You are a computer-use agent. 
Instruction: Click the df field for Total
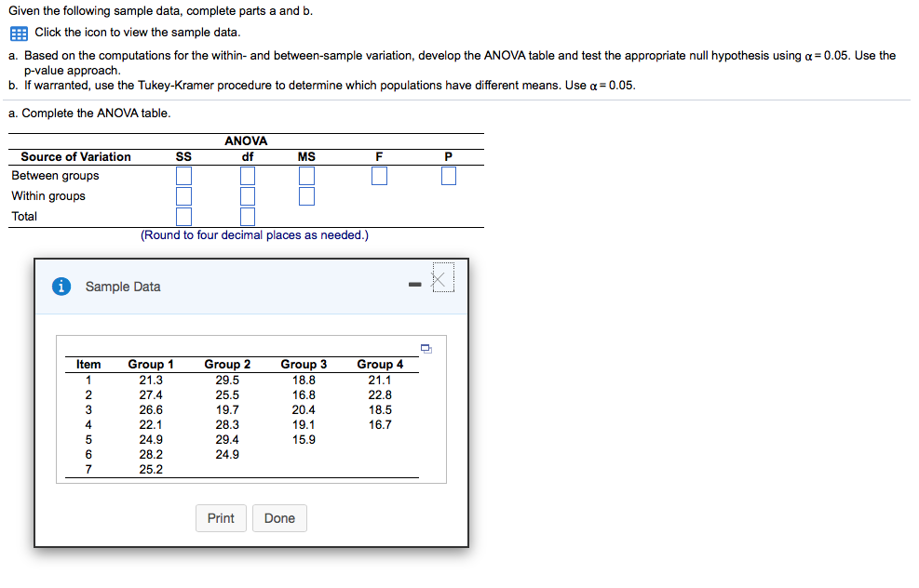247,216
